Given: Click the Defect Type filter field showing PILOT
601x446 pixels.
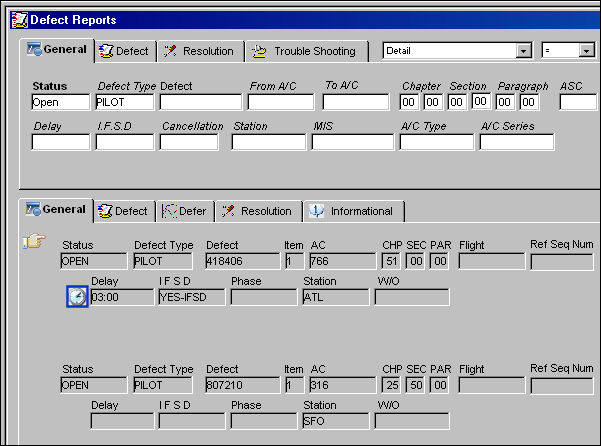Looking at the screenshot, I should tap(125, 102).
